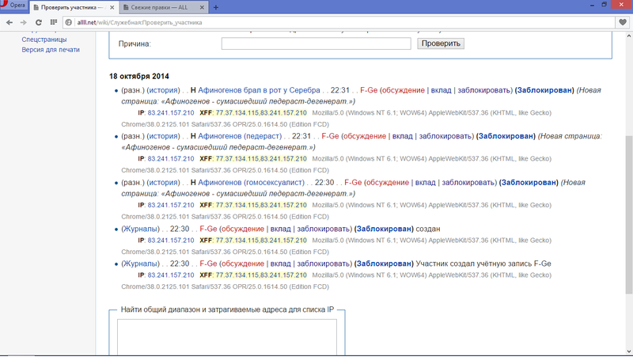Switch to the Свежие правки — ALL tab
The image size is (633, 364).
(159, 7)
